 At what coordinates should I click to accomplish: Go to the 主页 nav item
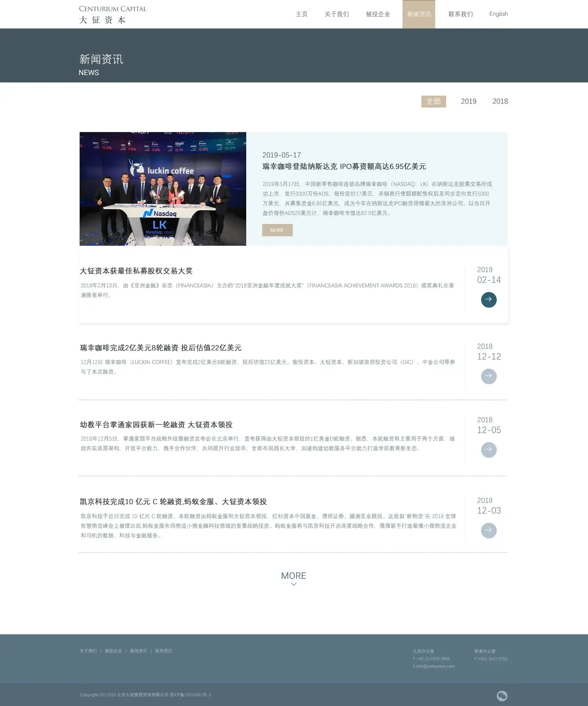pos(301,14)
